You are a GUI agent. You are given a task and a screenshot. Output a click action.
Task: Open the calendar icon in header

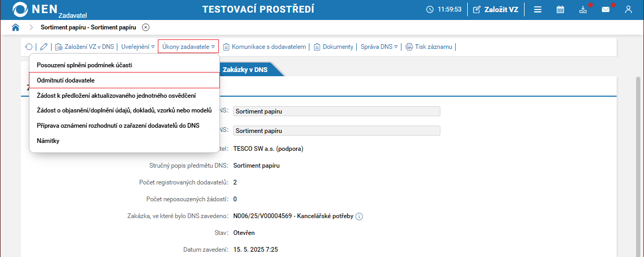point(560,9)
